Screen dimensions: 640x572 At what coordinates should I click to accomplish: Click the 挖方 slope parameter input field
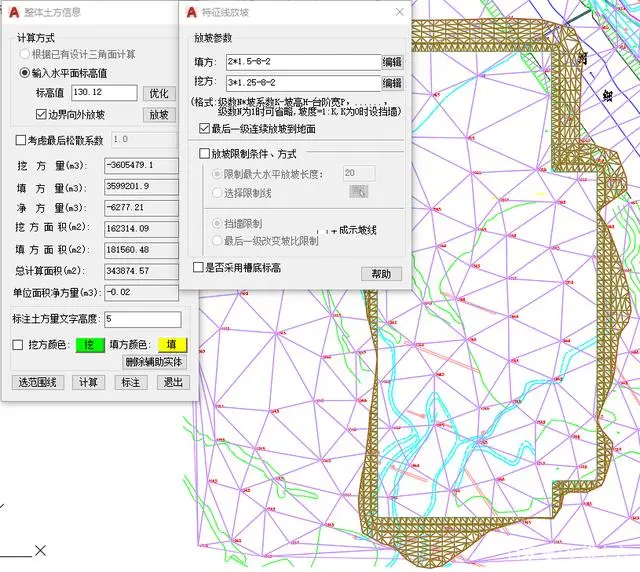[303, 83]
